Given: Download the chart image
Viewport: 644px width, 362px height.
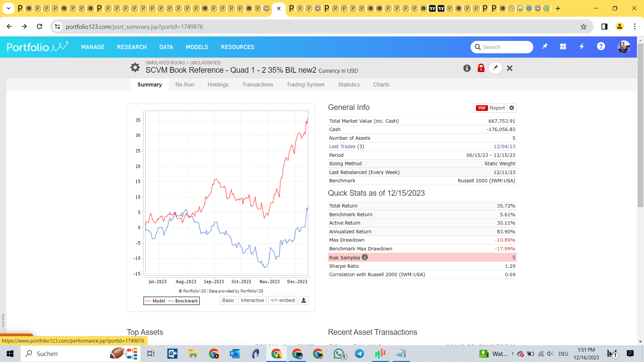Looking at the screenshot, I should click(304, 300).
